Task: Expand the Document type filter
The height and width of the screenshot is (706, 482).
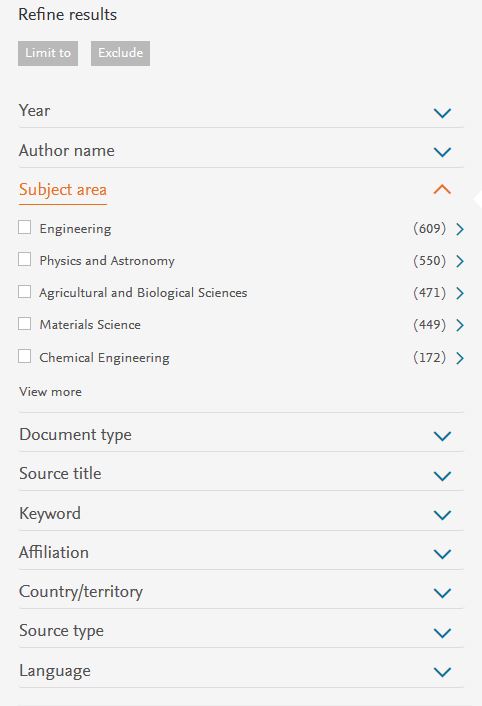Action: pyautogui.click(x=241, y=435)
